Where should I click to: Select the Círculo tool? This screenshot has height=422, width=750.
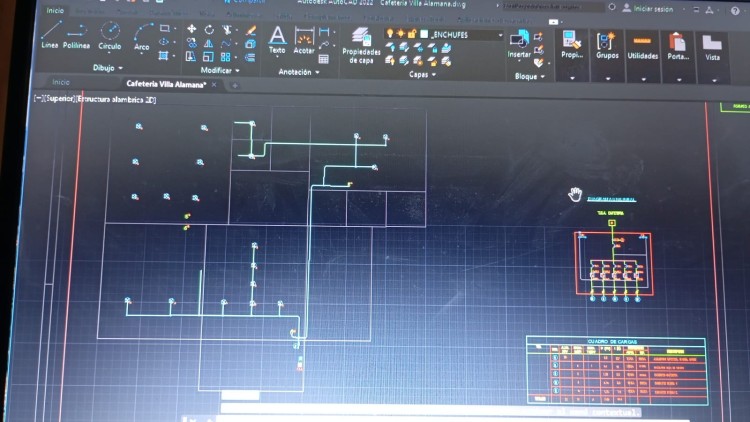(110, 36)
